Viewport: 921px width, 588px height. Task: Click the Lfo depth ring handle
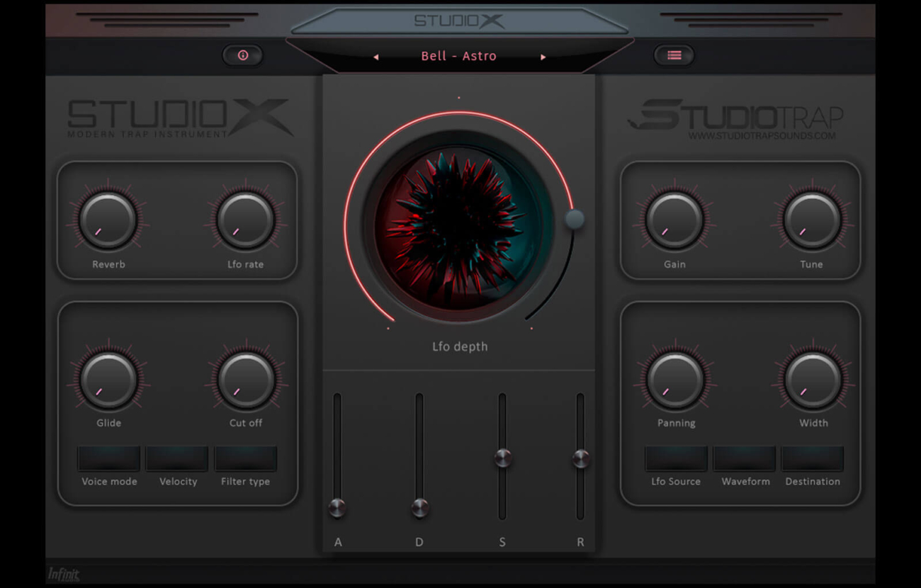pos(575,220)
